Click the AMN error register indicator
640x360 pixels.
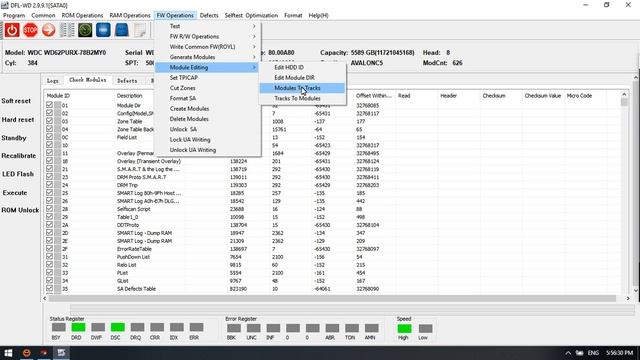tap(371, 328)
